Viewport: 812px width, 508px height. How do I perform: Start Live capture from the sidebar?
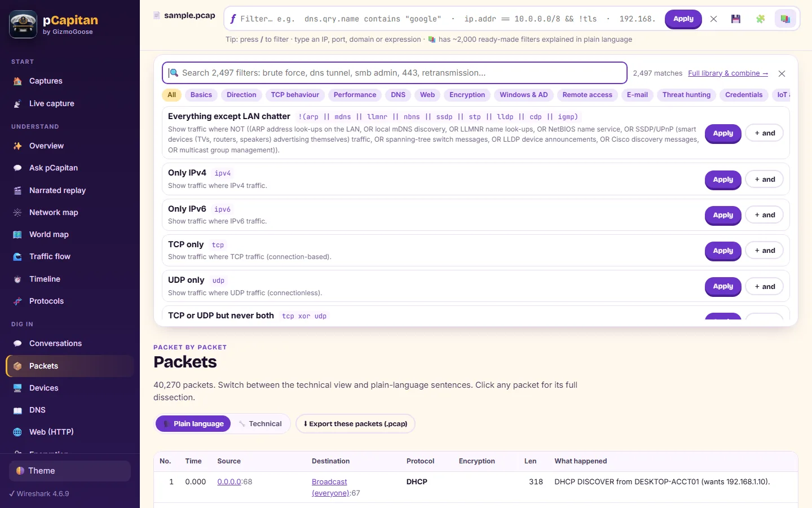click(x=70, y=104)
